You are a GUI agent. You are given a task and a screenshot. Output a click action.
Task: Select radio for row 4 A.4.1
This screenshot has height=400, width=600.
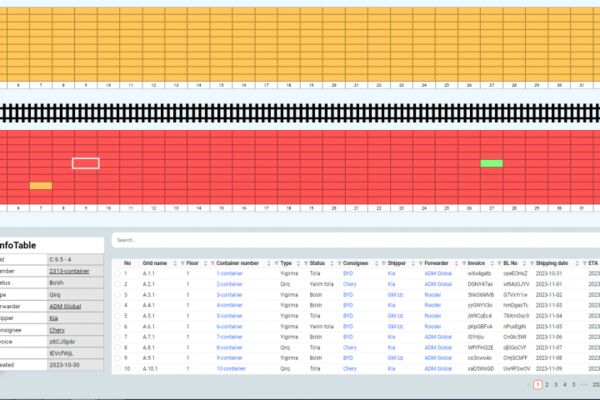pyautogui.click(x=117, y=305)
